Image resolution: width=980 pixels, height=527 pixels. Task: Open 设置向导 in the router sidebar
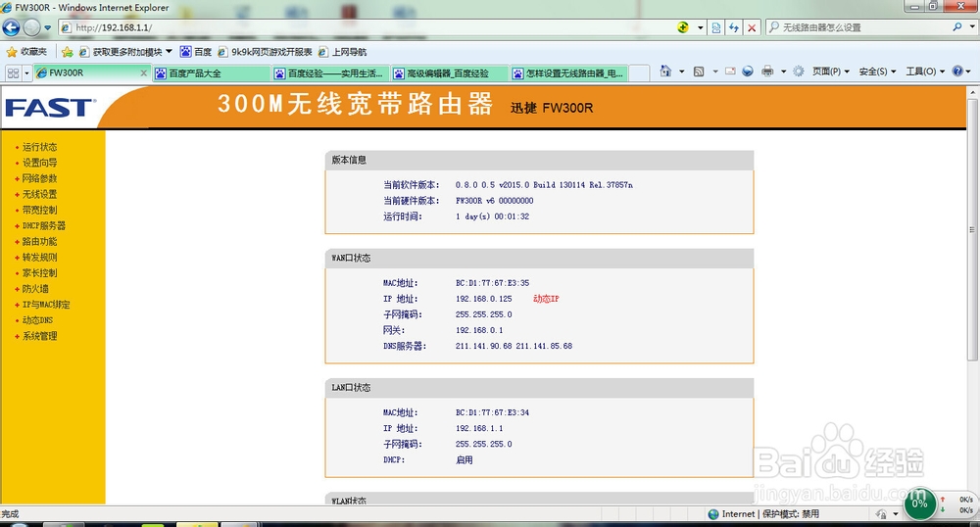[x=39, y=163]
